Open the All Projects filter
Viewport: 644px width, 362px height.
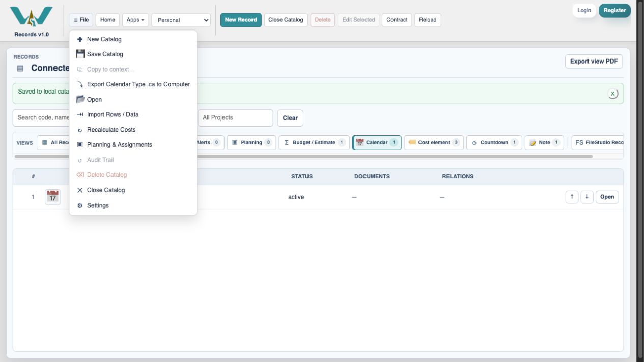point(235,117)
